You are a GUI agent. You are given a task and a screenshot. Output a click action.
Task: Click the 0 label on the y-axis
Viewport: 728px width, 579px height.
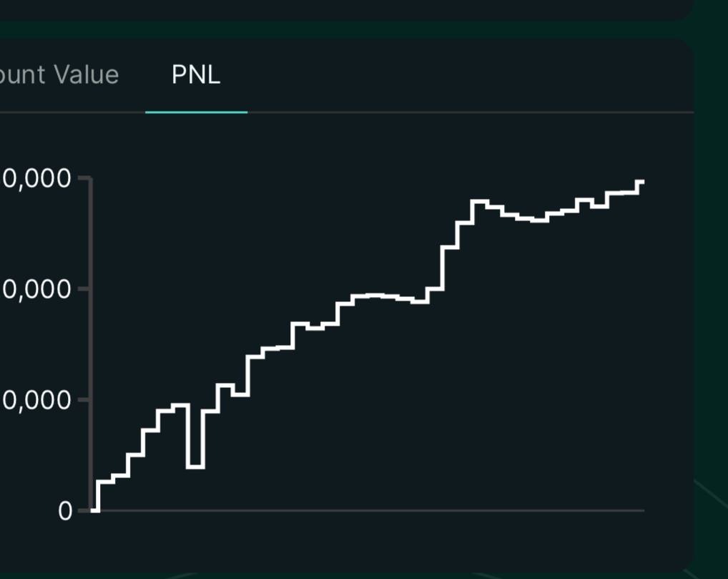[65, 511]
